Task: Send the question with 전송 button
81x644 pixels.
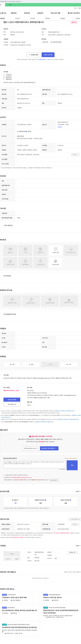Action: tap(72, 465)
